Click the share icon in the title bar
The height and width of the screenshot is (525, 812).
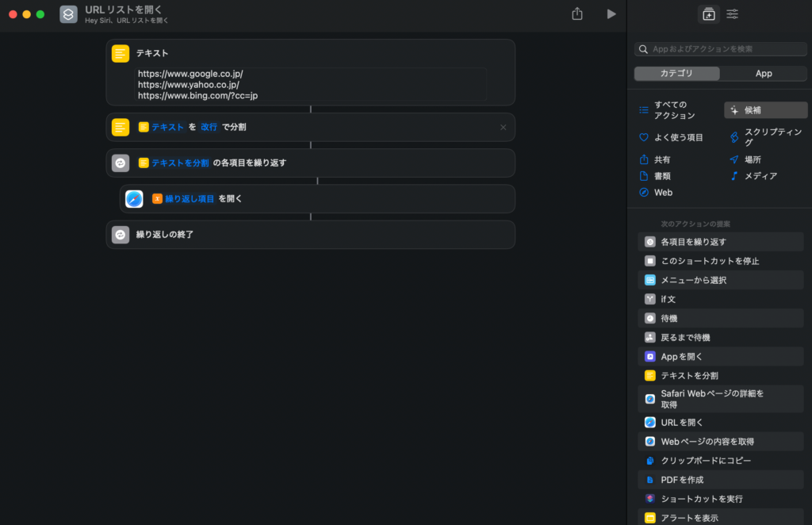[x=577, y=14]
